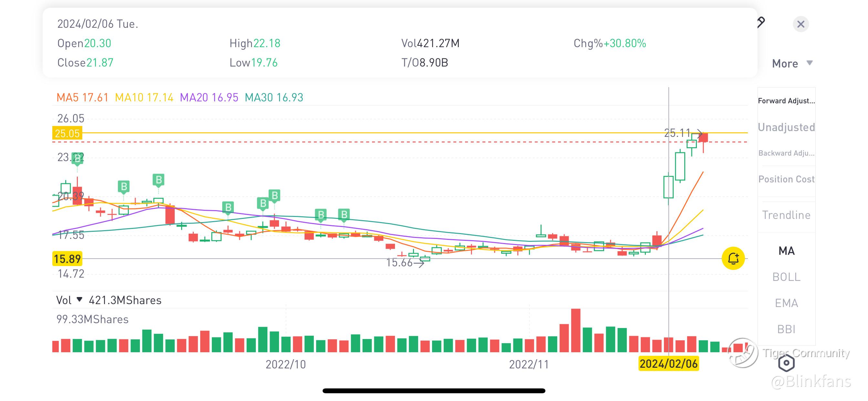Select Unadjusted price mode
The width and height of the screenshot is (868, 401).
click(x=786, y=128)
